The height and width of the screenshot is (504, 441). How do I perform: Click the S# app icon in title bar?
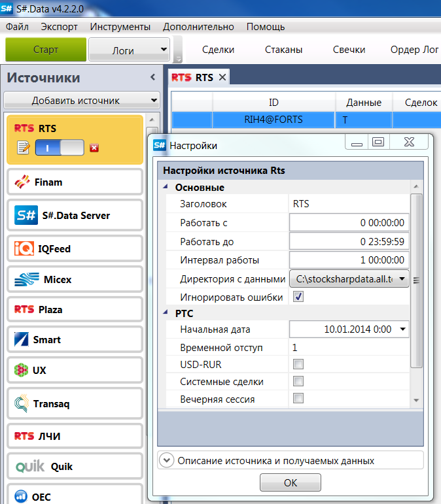coord(7,8)
